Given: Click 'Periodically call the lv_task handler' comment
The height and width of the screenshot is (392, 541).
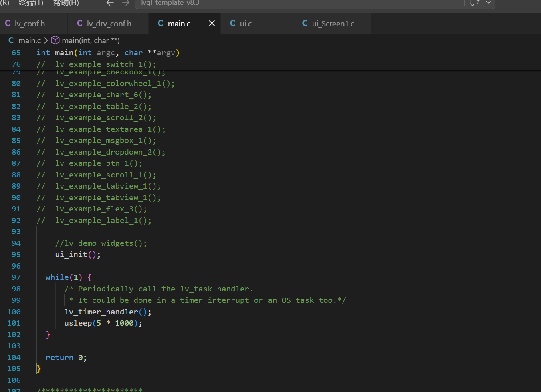Looking at the screenshot, I should 159,289.
